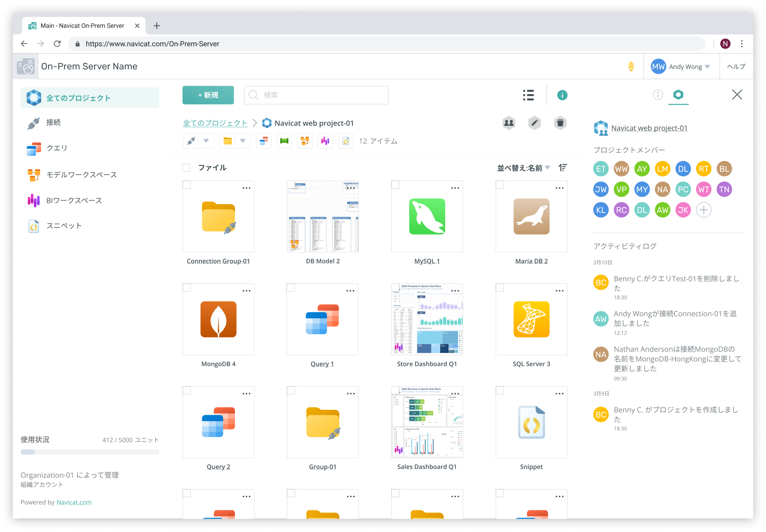Image resolution: width=766 pixels, height=532 pixels.
Task: Click the usage progress bar
Action: coord(90,452)
